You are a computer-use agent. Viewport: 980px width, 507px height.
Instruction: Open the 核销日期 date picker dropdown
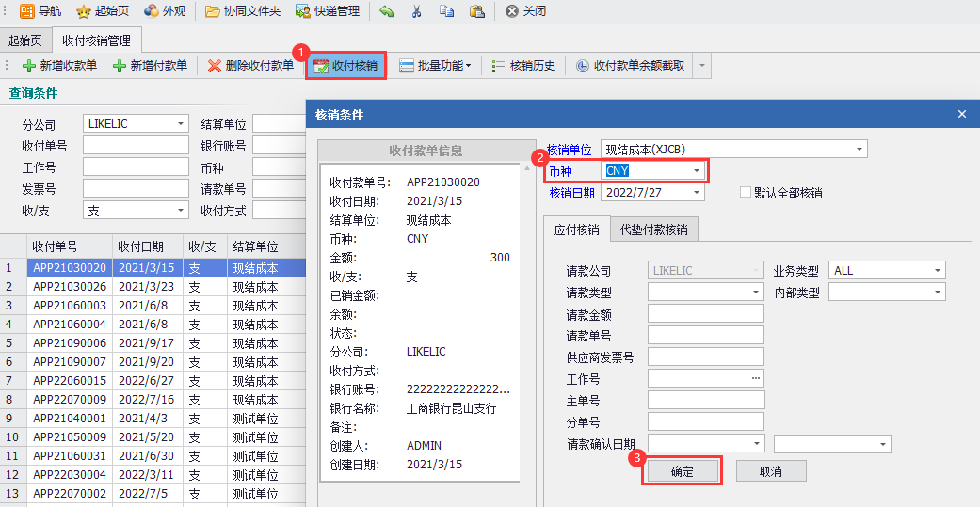696,193
